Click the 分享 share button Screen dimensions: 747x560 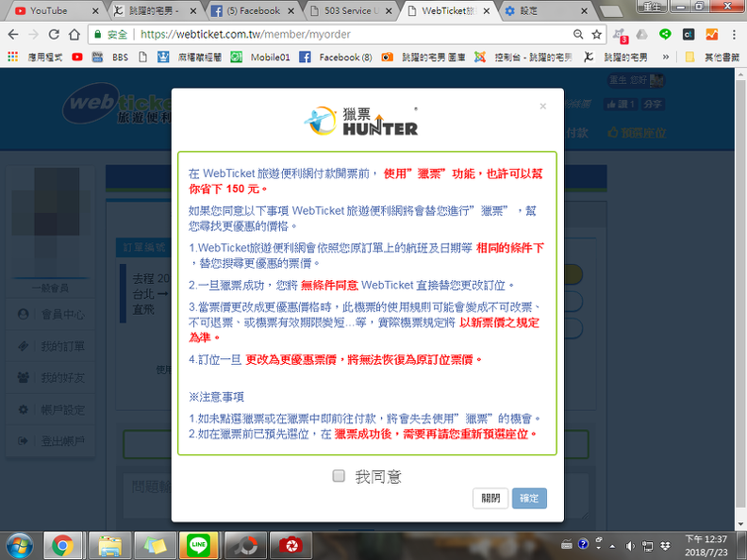click(652, 105)
